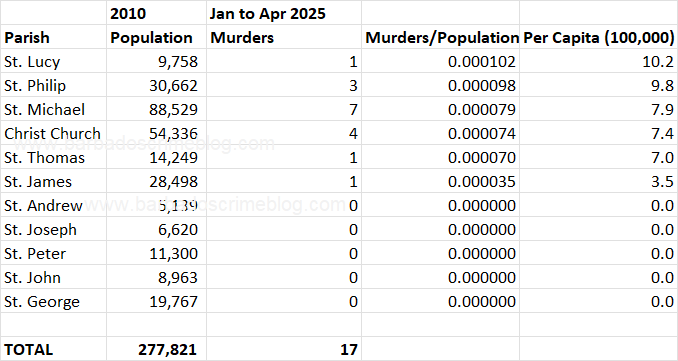Click the "St. Joseph" parish cell
This screenshot has width=678, height=361.
pyautogui.click(x=53, y=229)
